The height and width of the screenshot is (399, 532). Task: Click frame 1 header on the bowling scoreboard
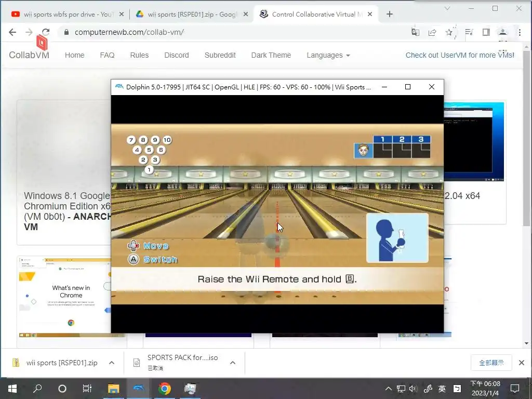382,139
